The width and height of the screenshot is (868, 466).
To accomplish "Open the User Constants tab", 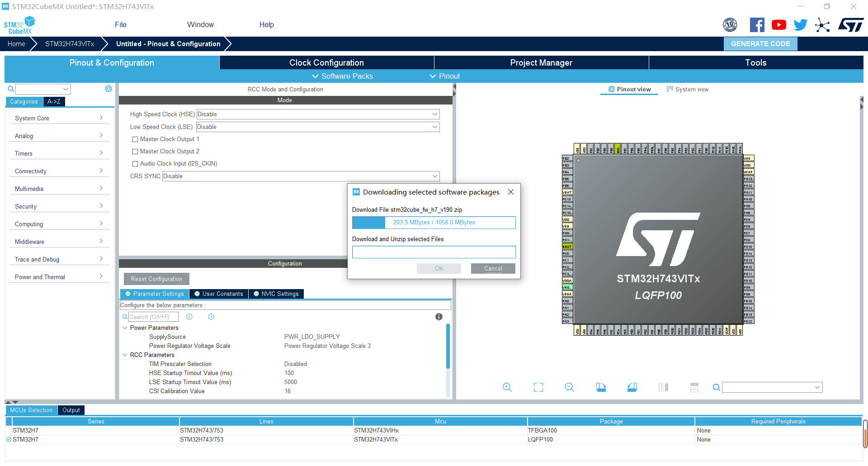I will coord(219,294).
